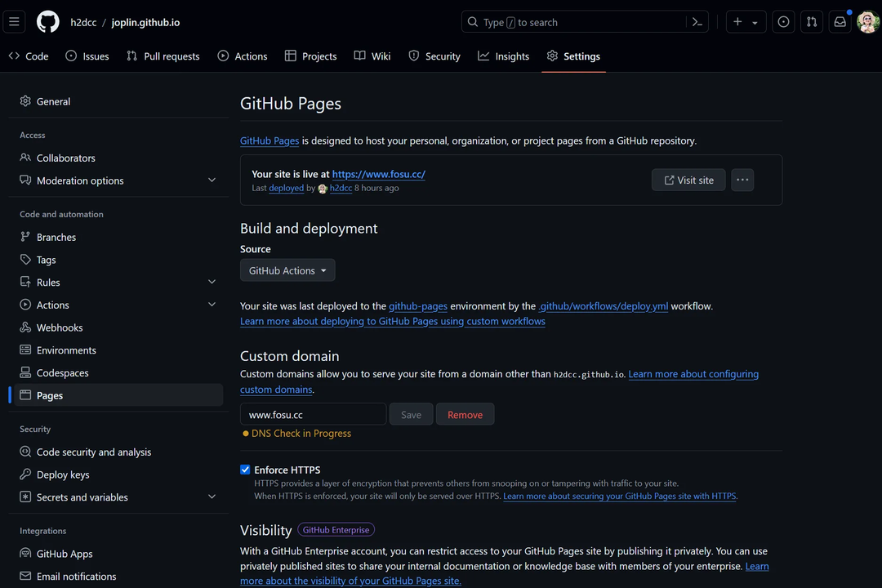Click the custom domain text field
Screen dimensions: 882x588
pyautogui.click(x=313, y=415)
